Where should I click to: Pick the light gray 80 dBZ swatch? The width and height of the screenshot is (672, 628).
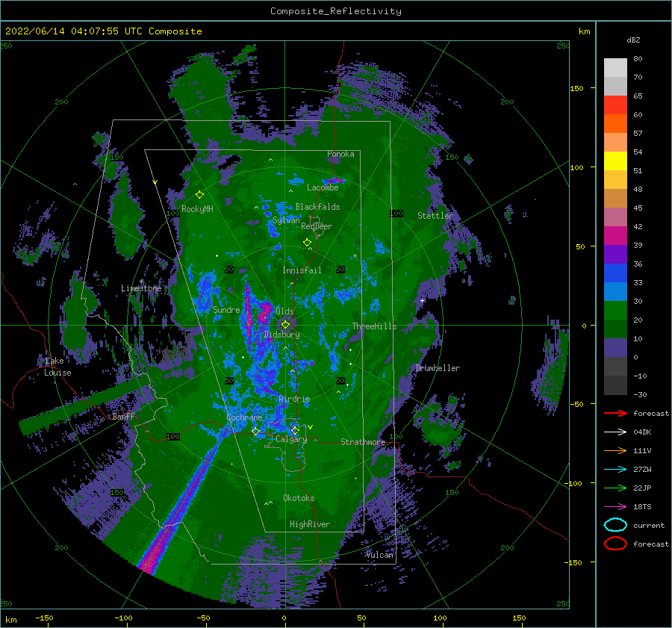point(615,67)
